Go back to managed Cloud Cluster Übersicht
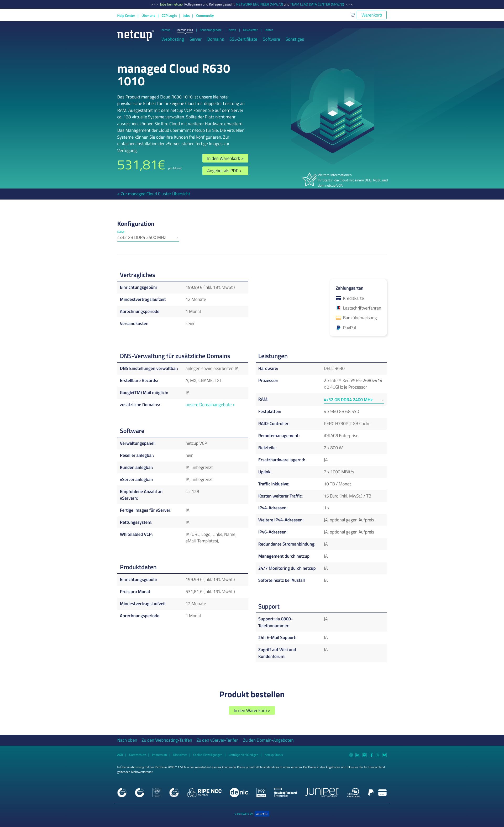Viewport: 504px width, 827px height. point(154,194)
